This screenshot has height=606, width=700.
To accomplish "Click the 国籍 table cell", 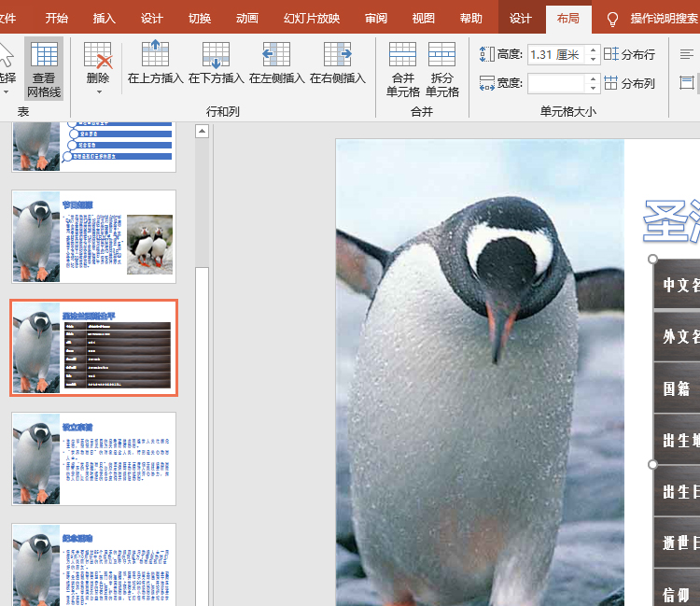I will click(678, 388).
